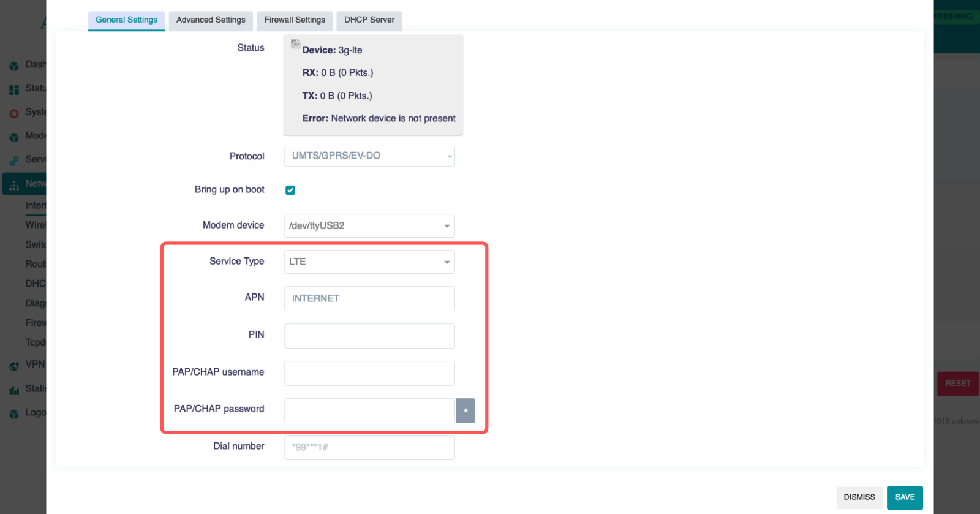Viewport: 980px width, 514px height.
Task: Click the VPN globe icon in sidebar
Action: click(x=14, y=366)
